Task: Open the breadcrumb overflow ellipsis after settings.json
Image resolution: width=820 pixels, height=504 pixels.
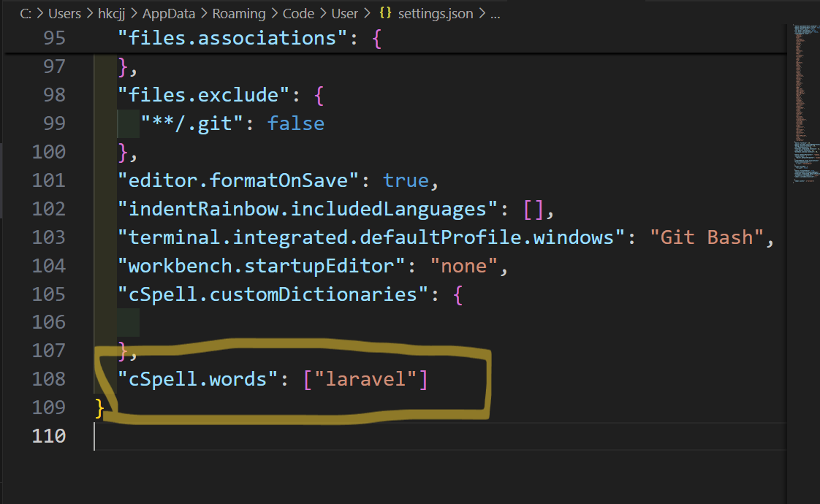Action: (495, 13)
